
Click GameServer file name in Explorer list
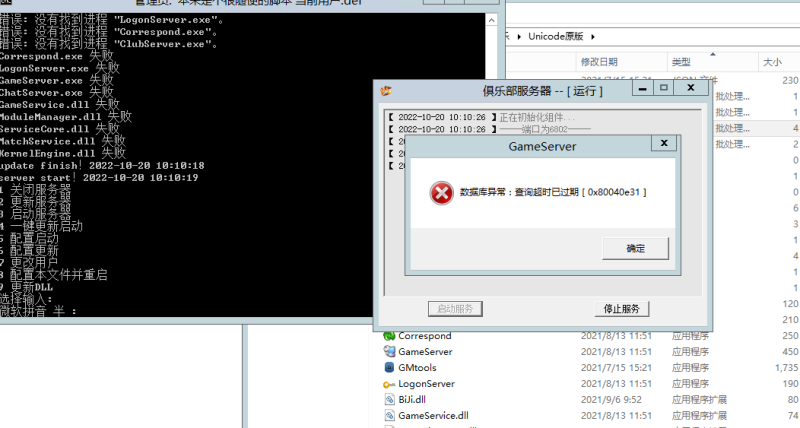(x=425, y=351)
